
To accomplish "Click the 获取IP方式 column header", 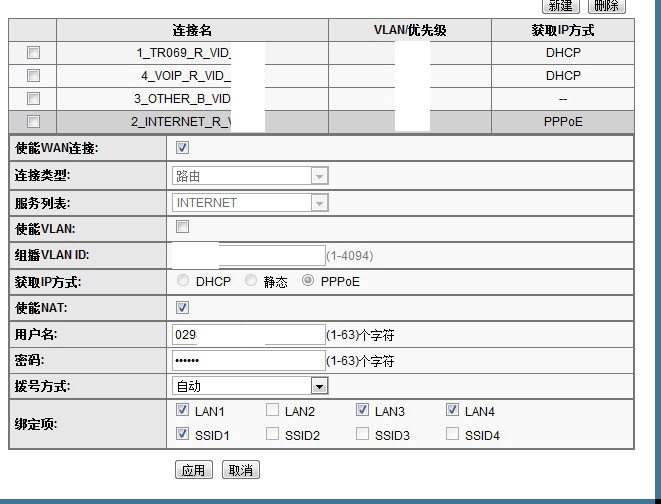I will click(x=563, y=30).
